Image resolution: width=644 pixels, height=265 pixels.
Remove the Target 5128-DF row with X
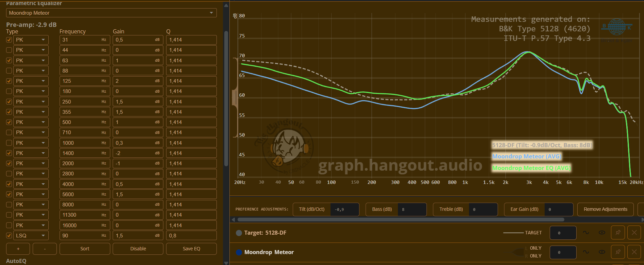(634, 233)
